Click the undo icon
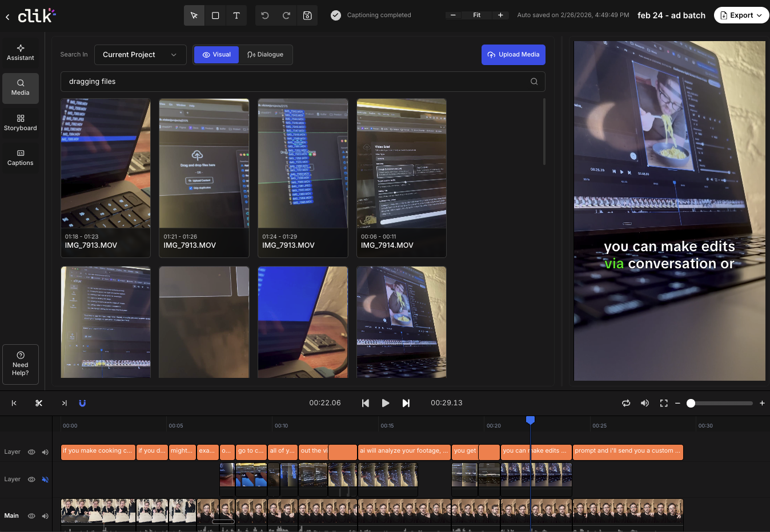The width and height of the screenshot is (770, 532). tap(265, 15)
